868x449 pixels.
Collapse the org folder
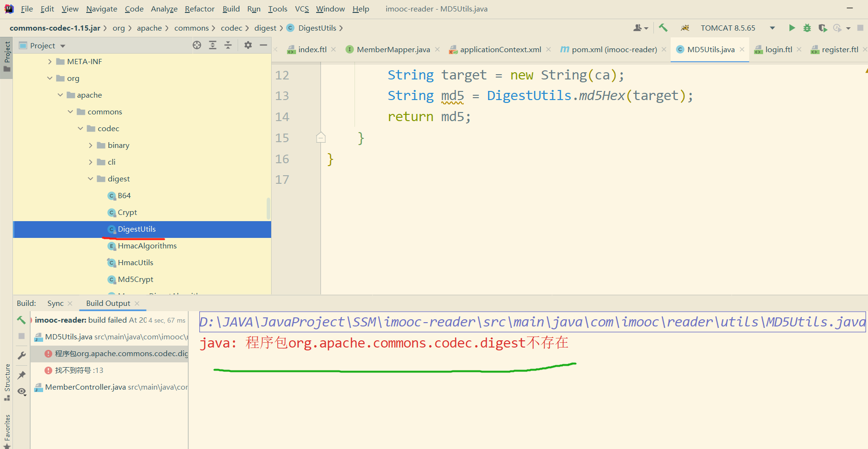[x=50, y=78]
